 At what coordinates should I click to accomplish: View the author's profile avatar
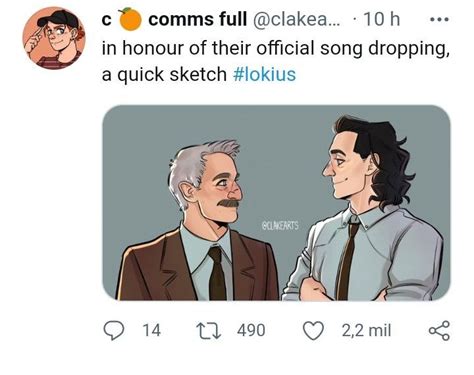tap(54, 38)
